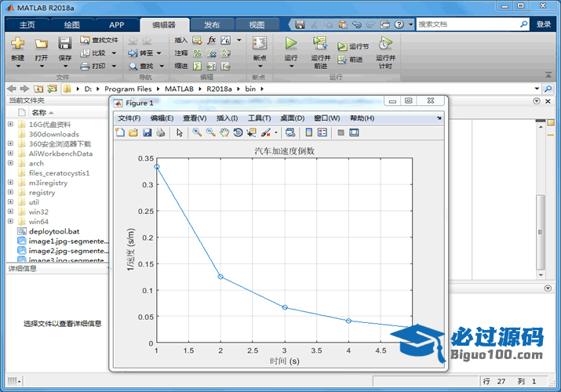Expand the win64 folder node

[10, 222]
